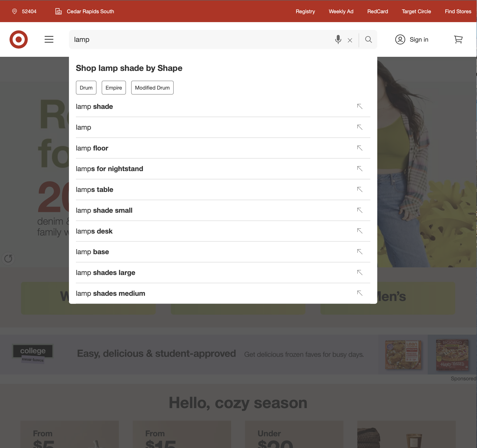Submit the search via the magnifying glass icon
477x448 pixels.
click(368, 40)
